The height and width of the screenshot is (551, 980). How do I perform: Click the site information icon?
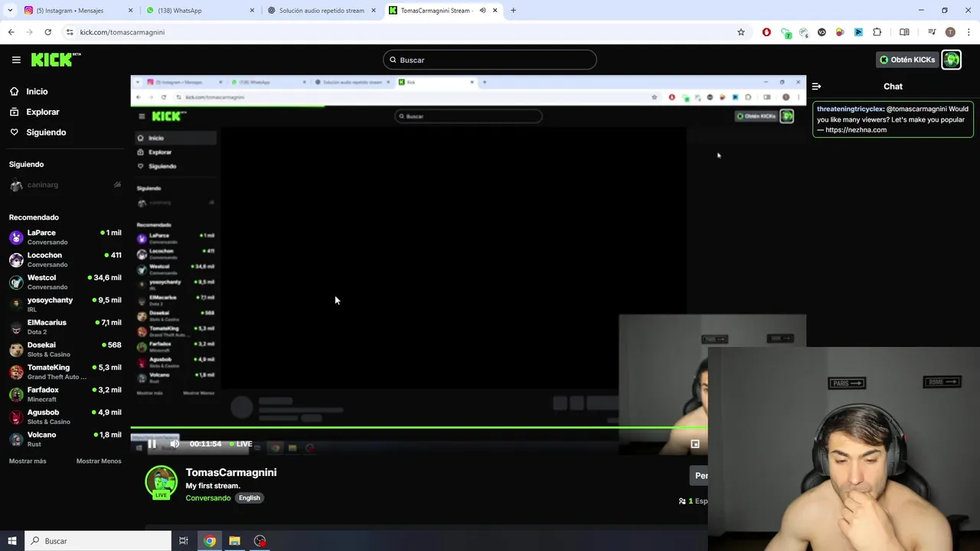coord(70,32)
